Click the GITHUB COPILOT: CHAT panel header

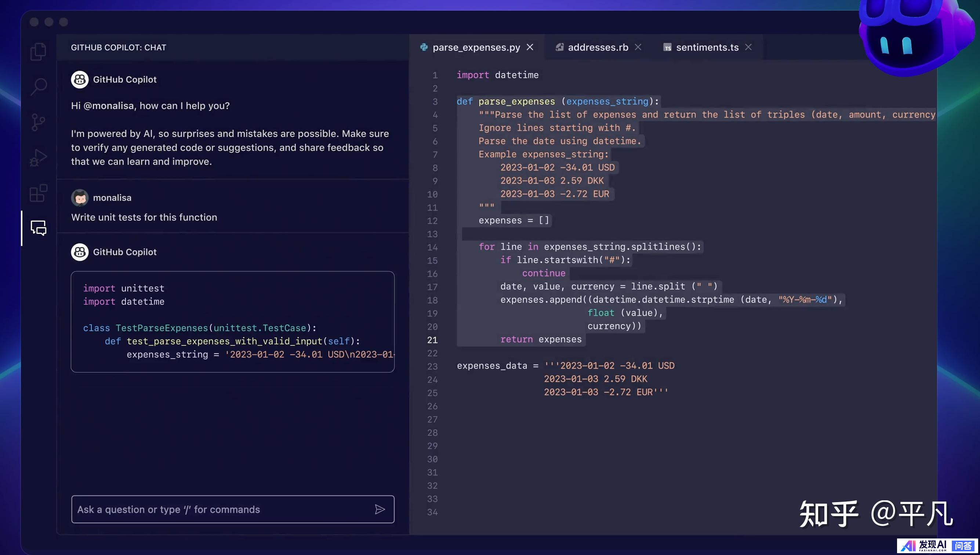(119, 48)
